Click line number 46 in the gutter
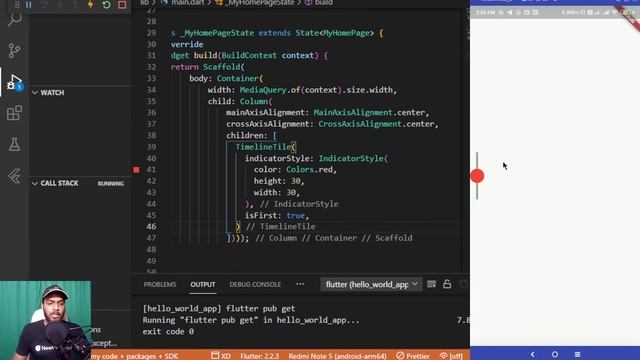The image size is (640, 360). tap(151, 226)
